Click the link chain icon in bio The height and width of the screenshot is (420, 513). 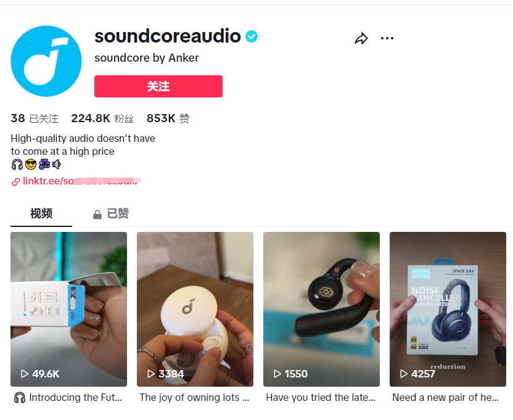(x=15, y=182)
